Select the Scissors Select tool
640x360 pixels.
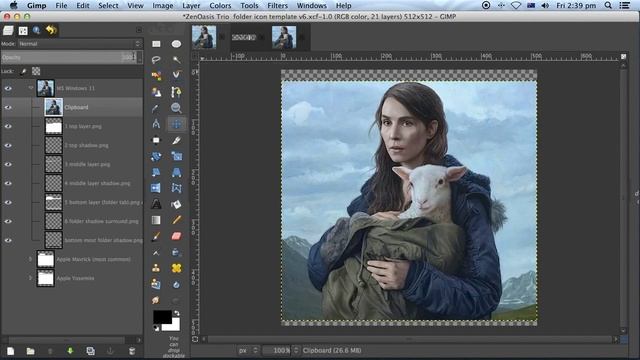coord(176,76)
